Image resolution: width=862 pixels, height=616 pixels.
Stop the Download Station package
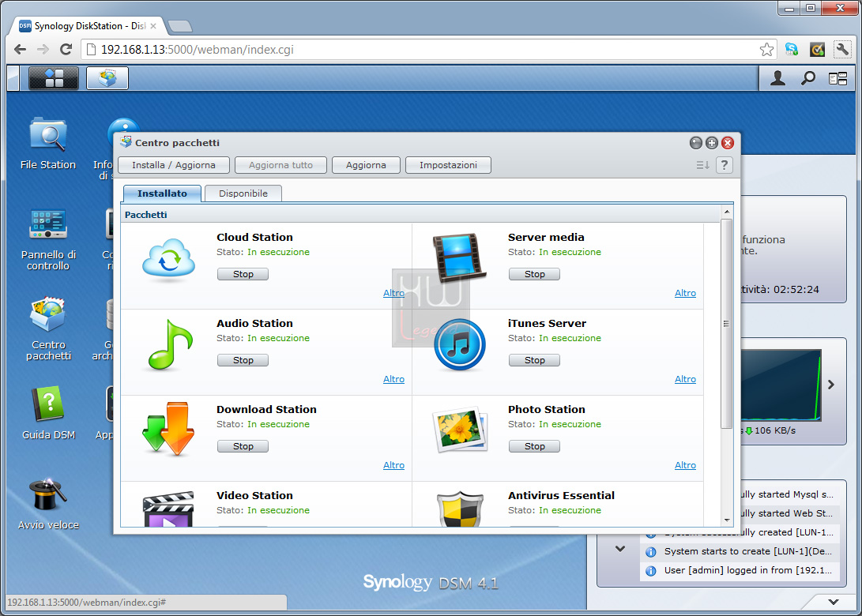click(243, 446)
